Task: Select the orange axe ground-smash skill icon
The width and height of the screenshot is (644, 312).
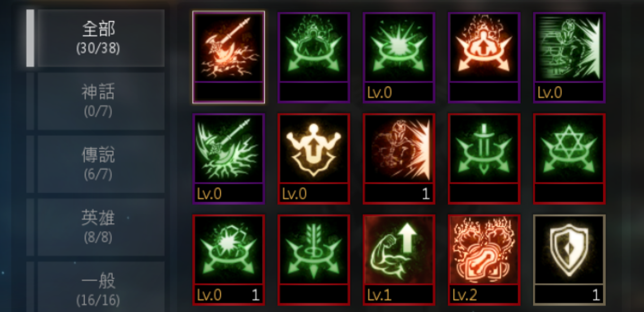Action: (x=229, y=57)
